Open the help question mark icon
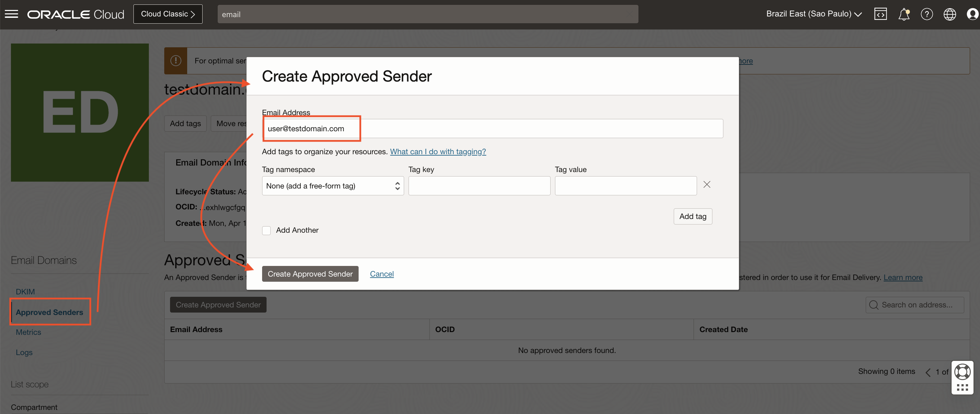The width and height of the screenshot is (980, 414). (927, 14)
